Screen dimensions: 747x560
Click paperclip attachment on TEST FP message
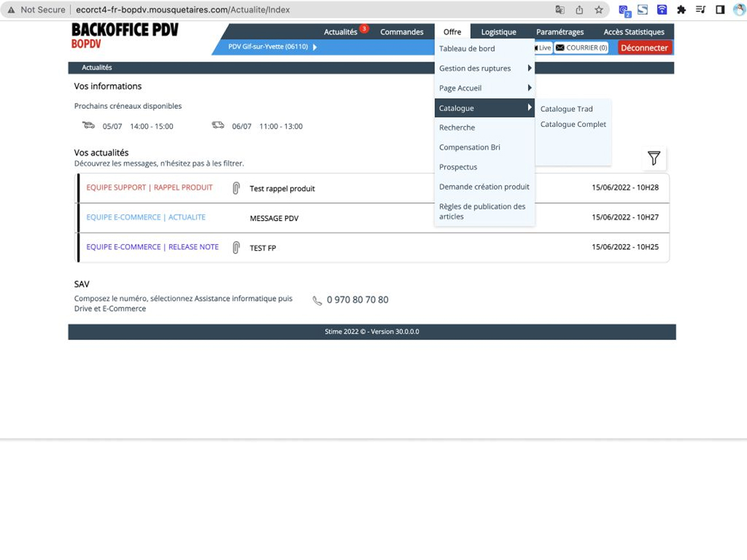click(236, 247)
